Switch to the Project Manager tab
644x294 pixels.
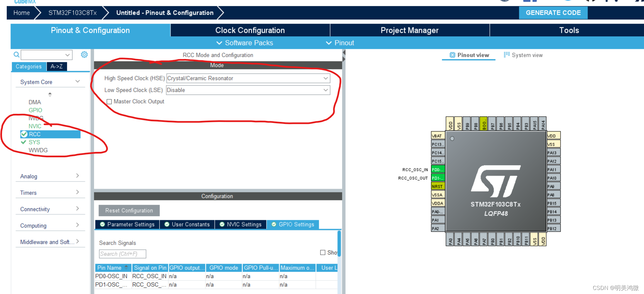pyautogui.click(x=410, y=30)
